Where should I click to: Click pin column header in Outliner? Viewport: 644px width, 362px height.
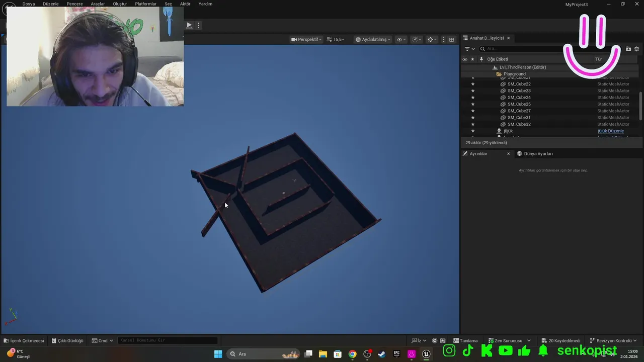click(481, 59)
